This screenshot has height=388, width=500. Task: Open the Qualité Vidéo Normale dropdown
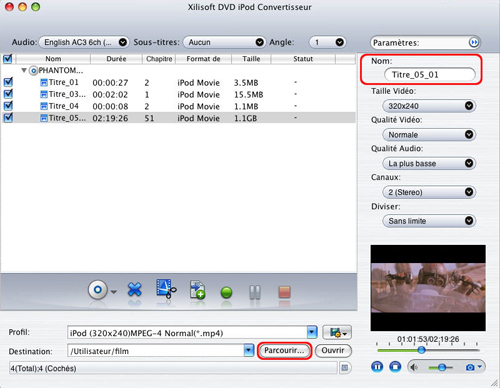click(x=429, y=135)
